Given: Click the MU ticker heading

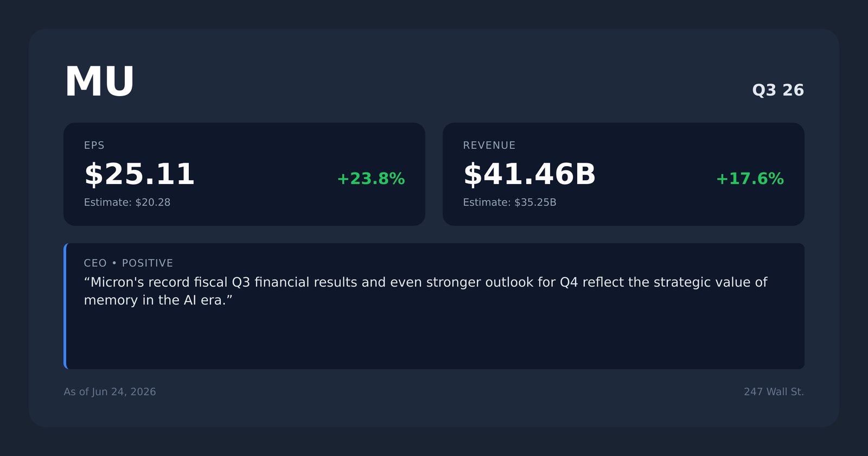Looking at the screenshot, I should tap(99, 82).
